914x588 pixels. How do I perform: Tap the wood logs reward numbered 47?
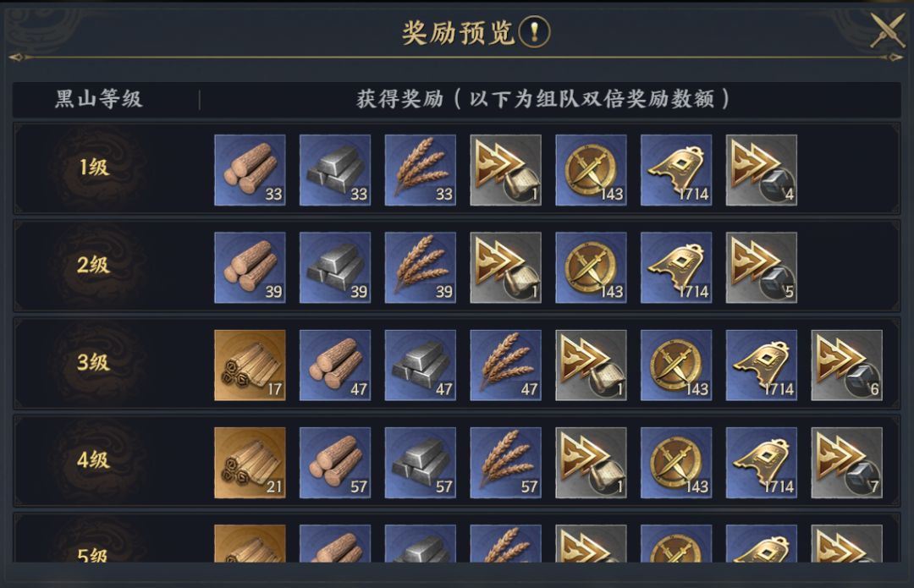pos(334,365)
